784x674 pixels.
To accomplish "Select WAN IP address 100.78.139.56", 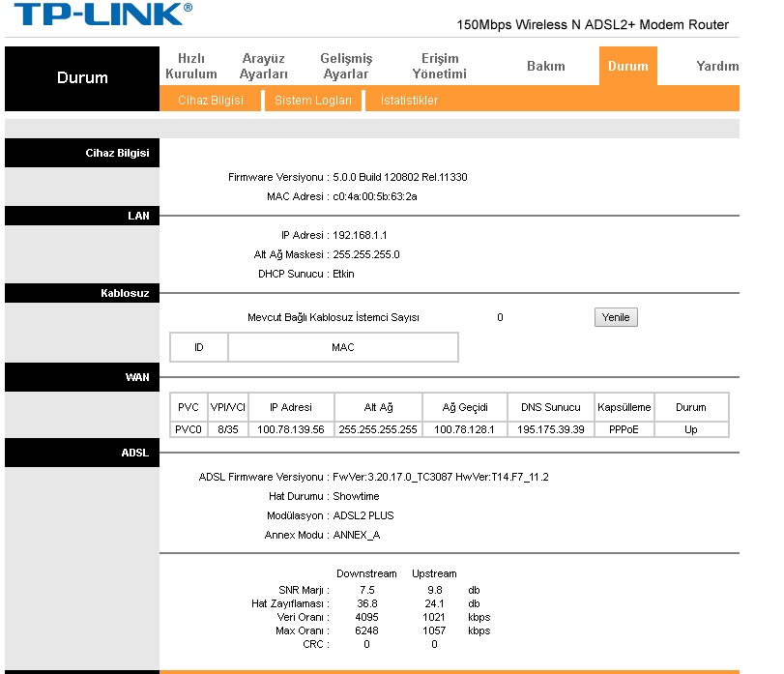I will pyautogui.click(x=291, y=429).
